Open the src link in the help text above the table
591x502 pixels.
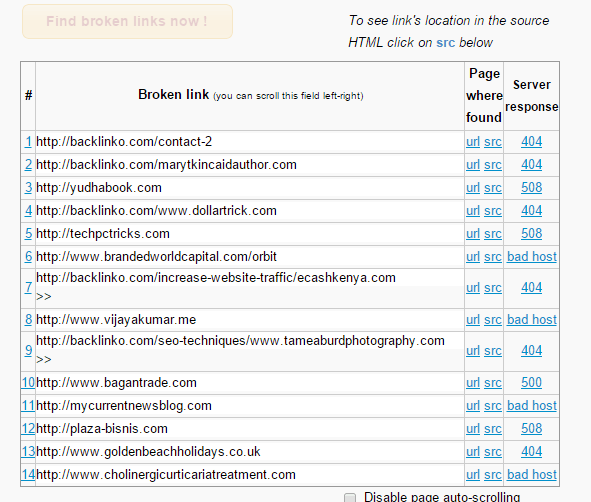(446, 43)
